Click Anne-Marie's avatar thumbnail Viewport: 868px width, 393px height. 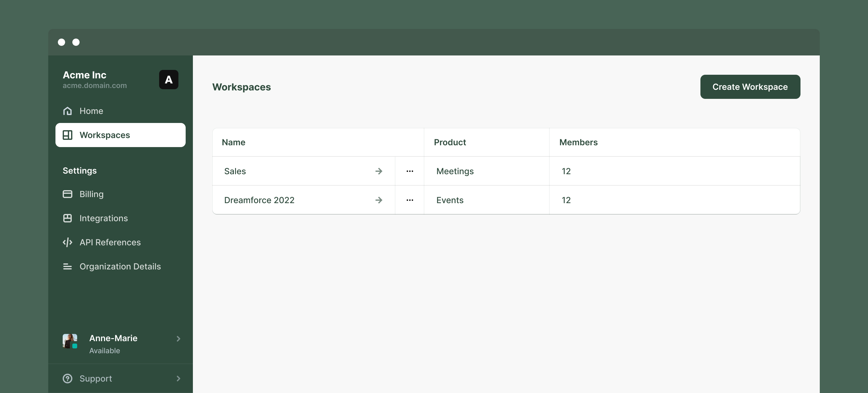point(70,341)
